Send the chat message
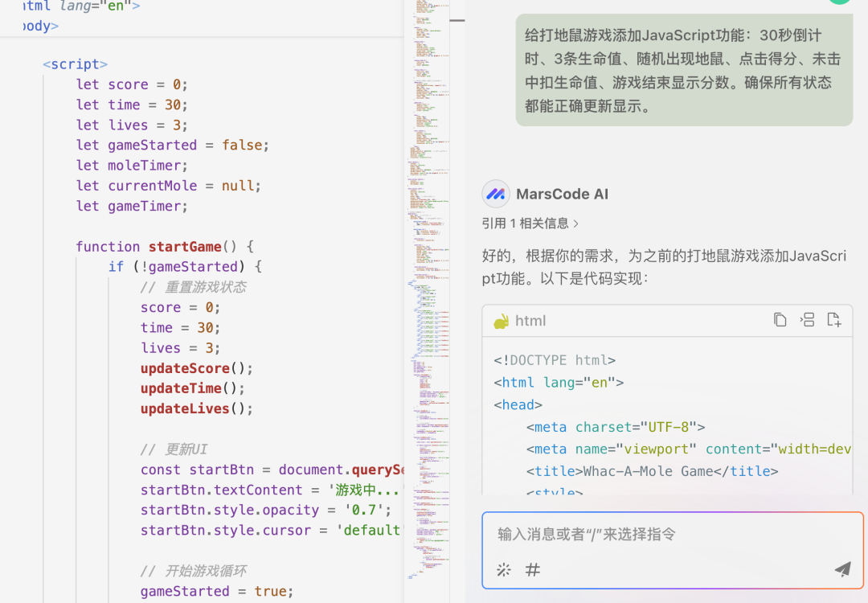The width and height of the screenshot is (868, 603). (x=842, y=568)
